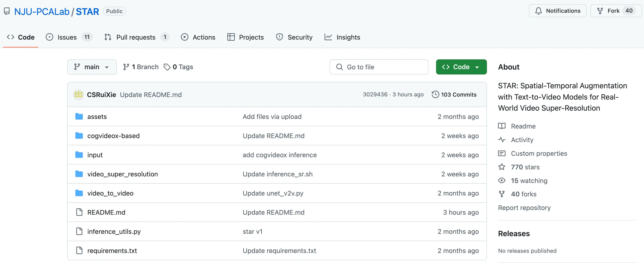Click the star icon next to 770 stars

pos(501,167)
